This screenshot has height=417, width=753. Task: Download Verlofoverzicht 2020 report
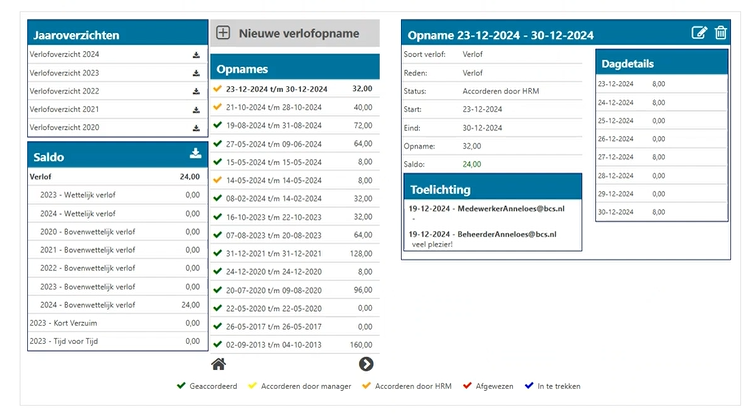(197, 127)
